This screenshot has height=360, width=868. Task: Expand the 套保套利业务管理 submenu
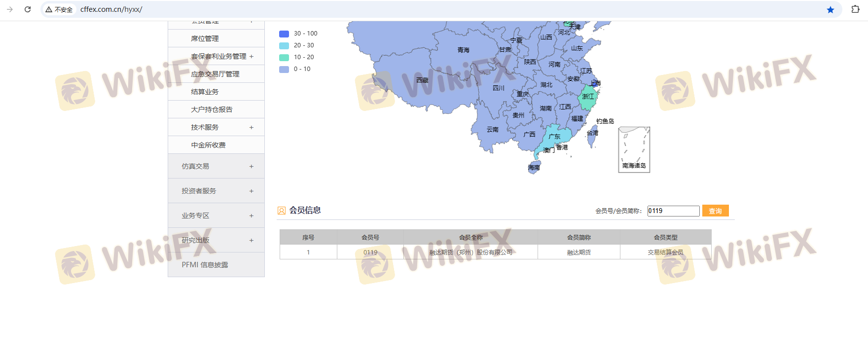(x=251, y=56)
